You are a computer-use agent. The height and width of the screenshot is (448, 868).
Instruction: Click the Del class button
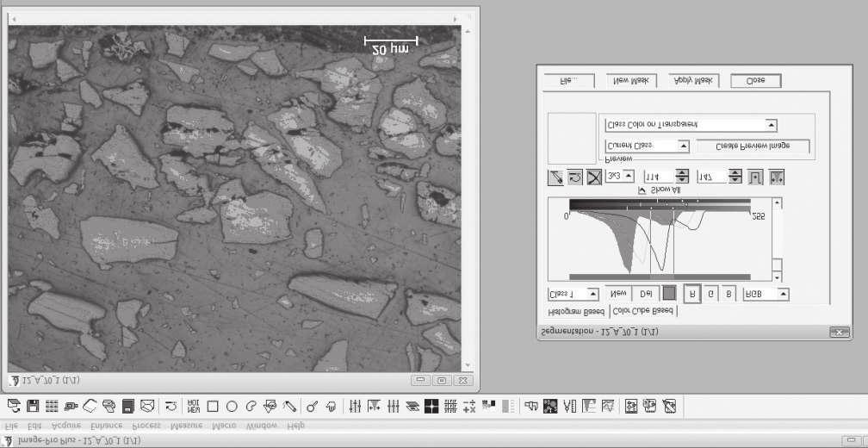(646, 294)
